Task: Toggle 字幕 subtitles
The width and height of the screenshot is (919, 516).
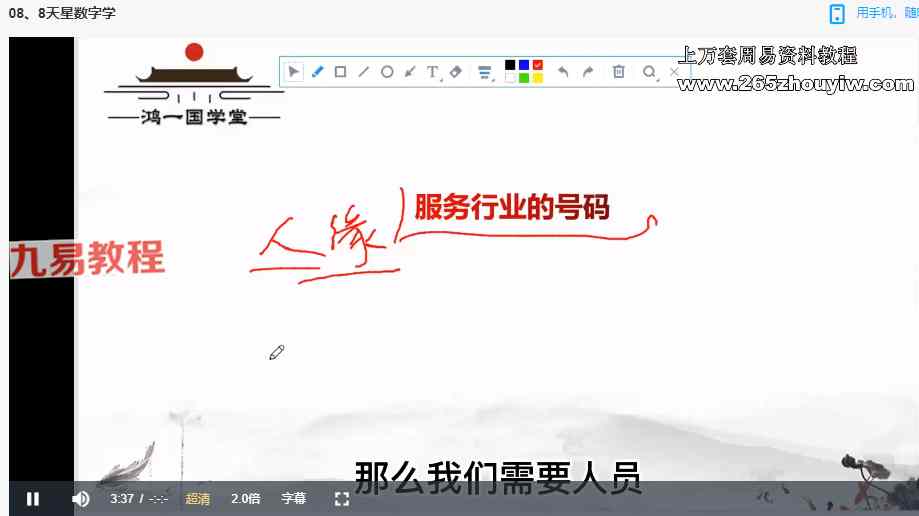Action: 293,499
